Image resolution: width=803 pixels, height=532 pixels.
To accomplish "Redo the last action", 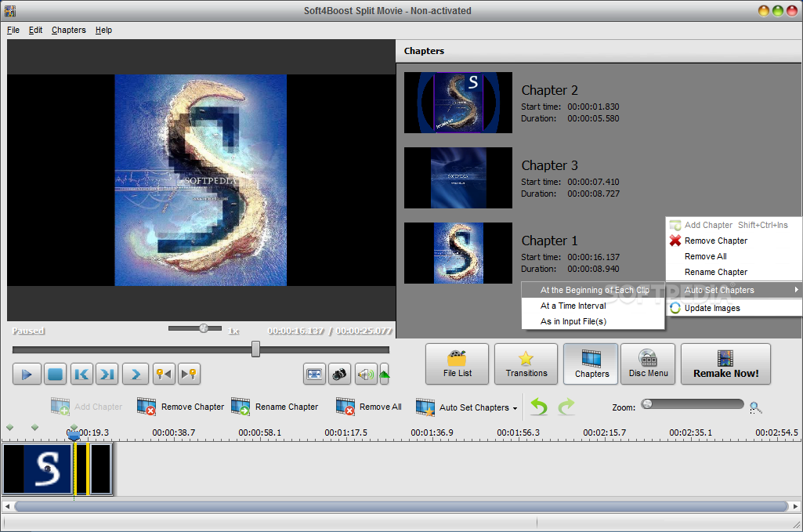I will [566, 407].
